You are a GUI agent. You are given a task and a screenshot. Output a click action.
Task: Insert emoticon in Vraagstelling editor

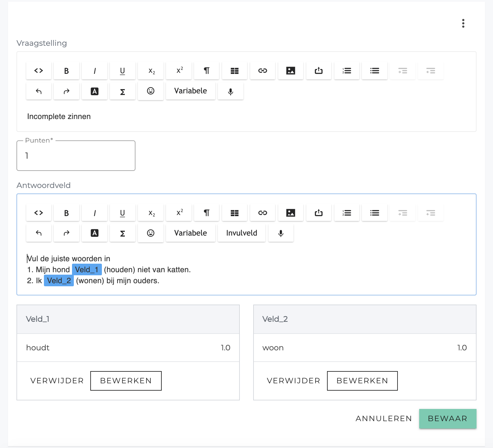(151, 91)
